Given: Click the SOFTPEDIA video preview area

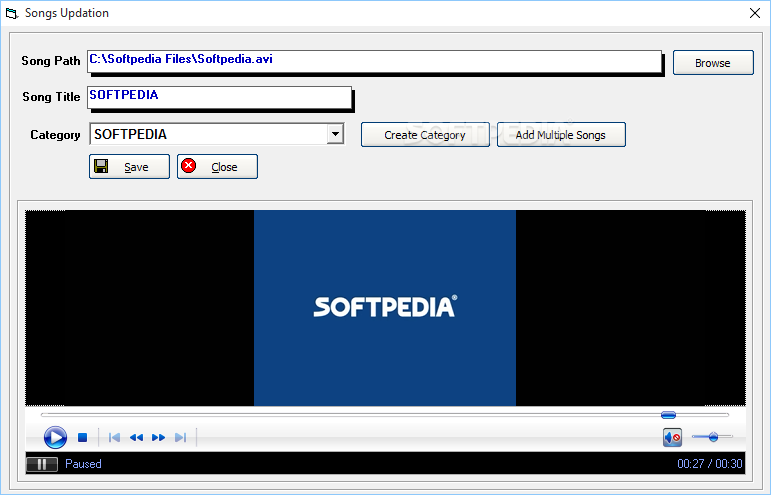Looking at the screenshot, I should tap(385, 308).
